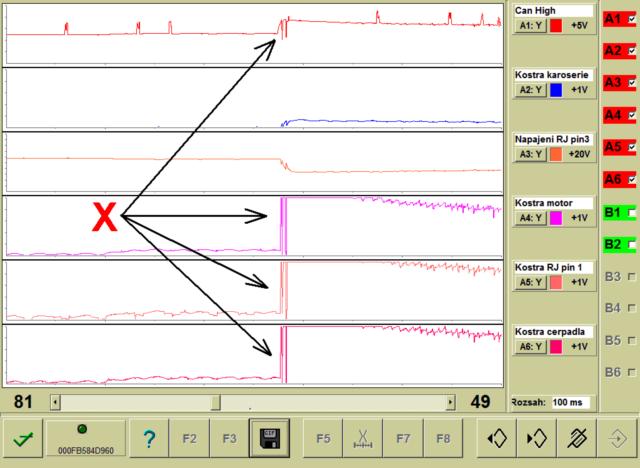The height and width of the screenshot is (468, 640).
Task: Click the device ID 000FB584D960 indicator button
Action: [86, 439]
